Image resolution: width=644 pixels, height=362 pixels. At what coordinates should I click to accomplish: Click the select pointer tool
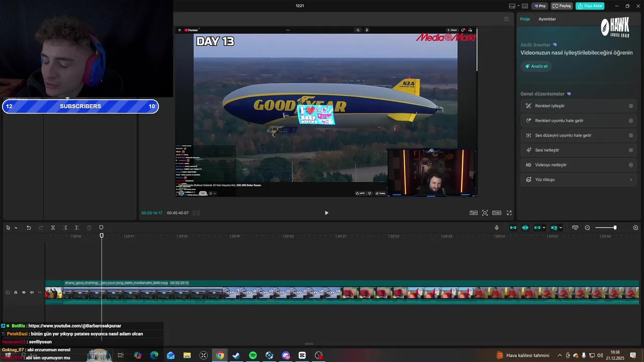click(8, 228)
